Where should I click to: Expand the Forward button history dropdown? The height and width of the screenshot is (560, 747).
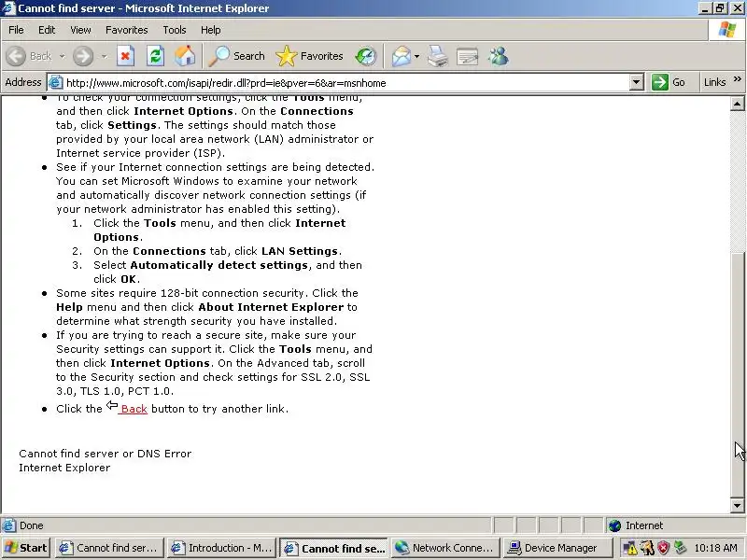point(104,56)
